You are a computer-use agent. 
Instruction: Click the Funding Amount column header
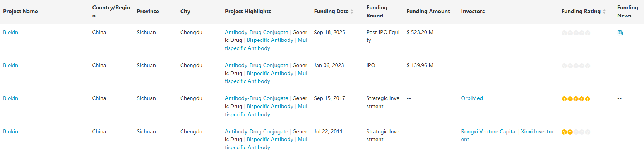pyautogui.click(x=428, y=11)
